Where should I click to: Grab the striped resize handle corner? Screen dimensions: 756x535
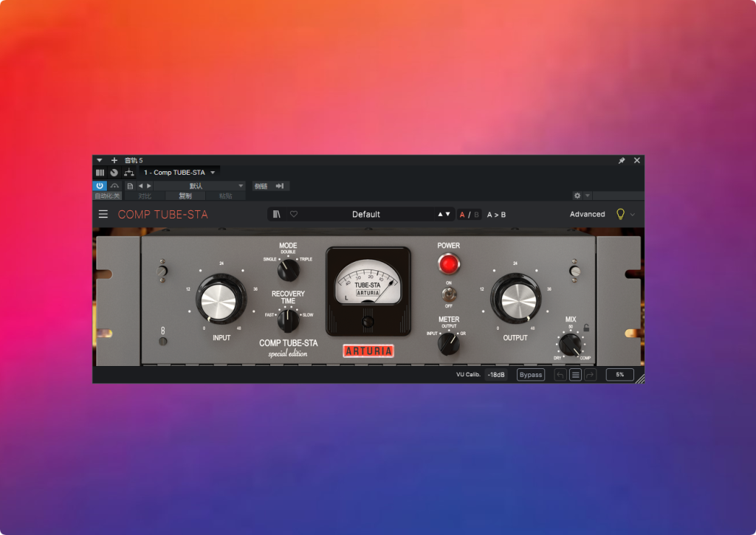640,379
